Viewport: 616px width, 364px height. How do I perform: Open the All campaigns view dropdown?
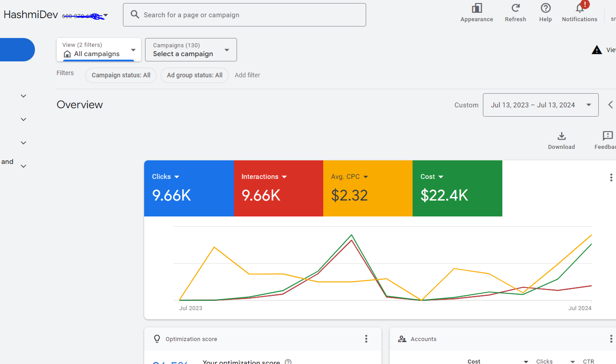click(x=134, y=50)
